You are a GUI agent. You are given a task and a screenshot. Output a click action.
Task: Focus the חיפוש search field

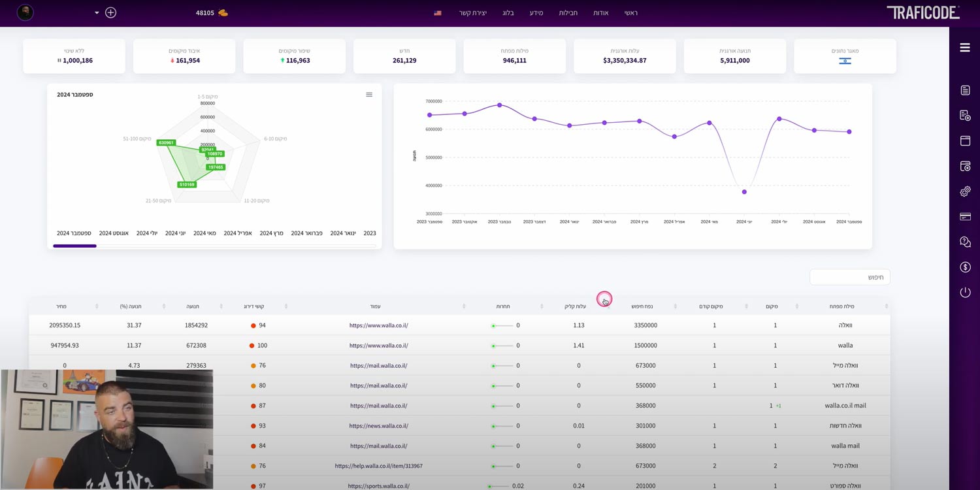tap(850, 277)
